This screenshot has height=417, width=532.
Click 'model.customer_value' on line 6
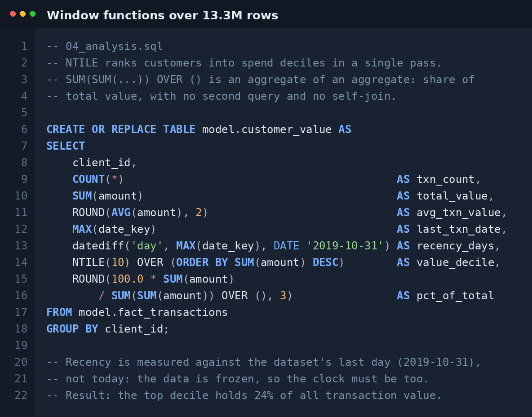point(267,129)
